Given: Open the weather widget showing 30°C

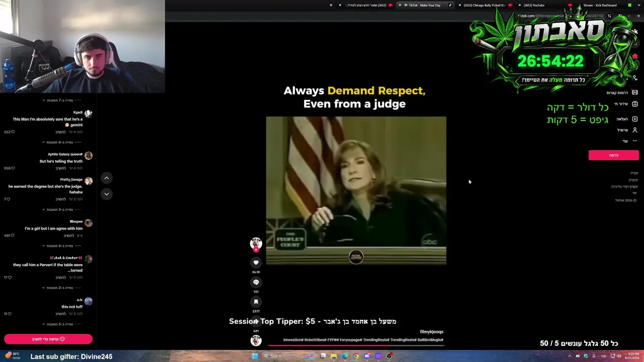Looking at the screenshot, I should (x=12, y=356).
